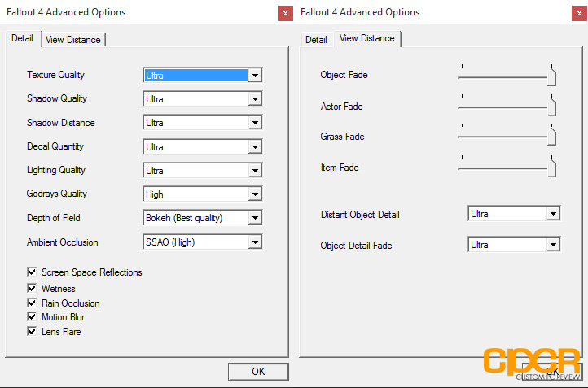Open the Shadow Quality dropdown
The height and width of the screenshot is (388, 588).
pyautogui.click(x=203, y=99)
